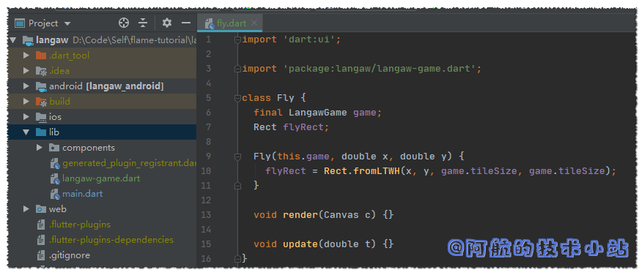Click the .flutter-plugins file icon
644x275 pixels.
[x=41, y=225]
